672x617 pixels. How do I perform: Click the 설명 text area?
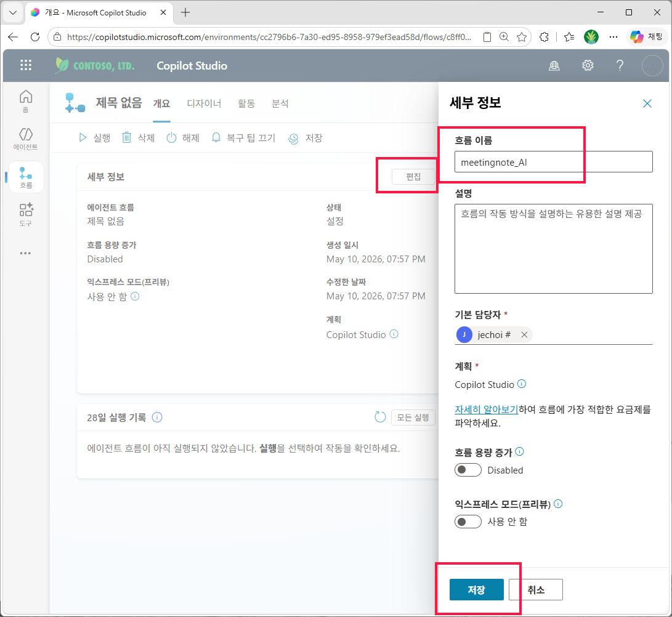pos(554,249)
